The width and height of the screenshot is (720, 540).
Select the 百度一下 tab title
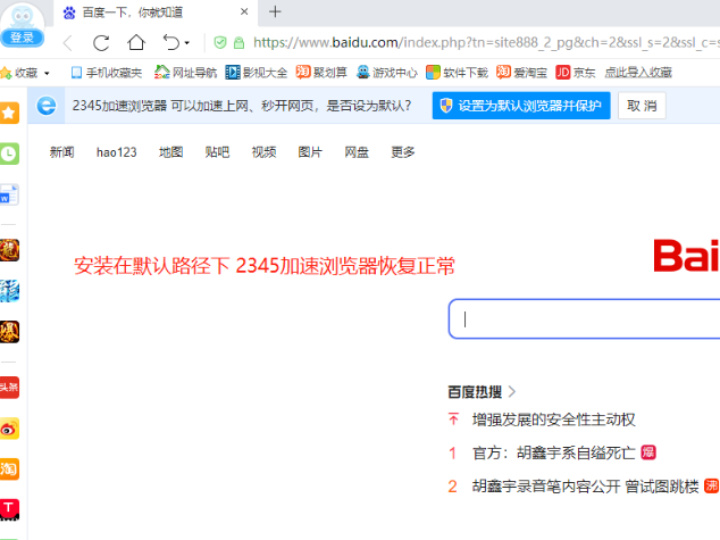pos(133,12)
